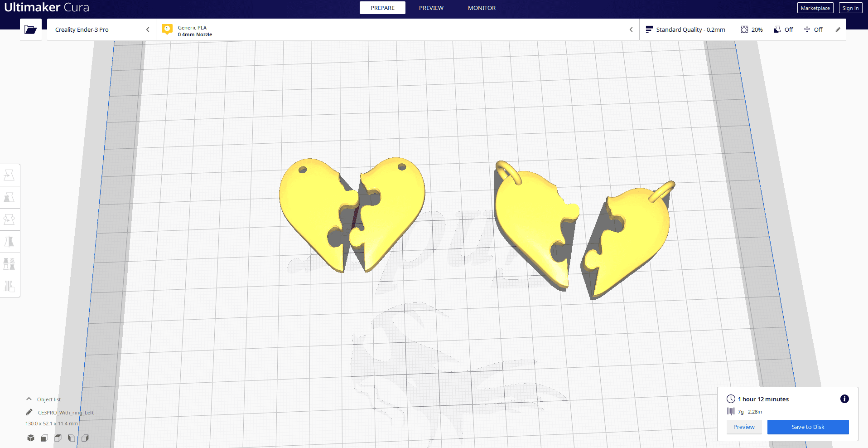Switch to right side view cube
Screen dimensions: 868x448
[x=85, y=438]
